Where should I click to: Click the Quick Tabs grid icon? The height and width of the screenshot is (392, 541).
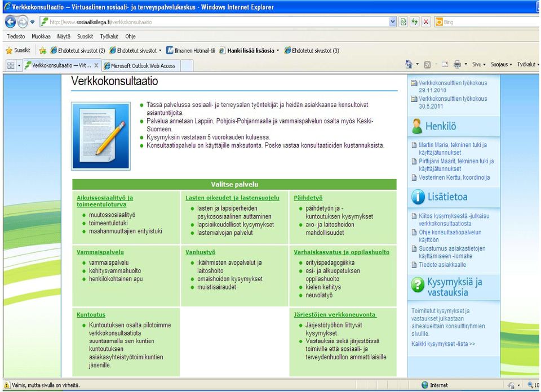11,65
